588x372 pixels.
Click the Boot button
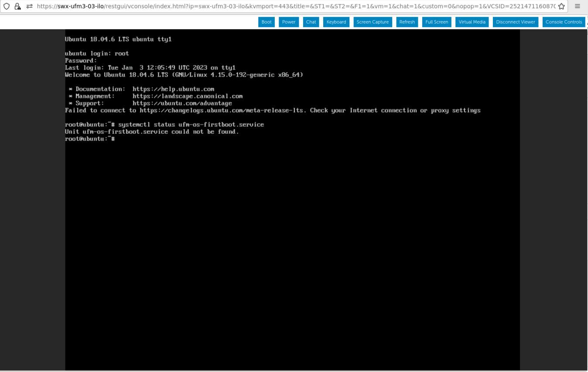pos(266,22)
